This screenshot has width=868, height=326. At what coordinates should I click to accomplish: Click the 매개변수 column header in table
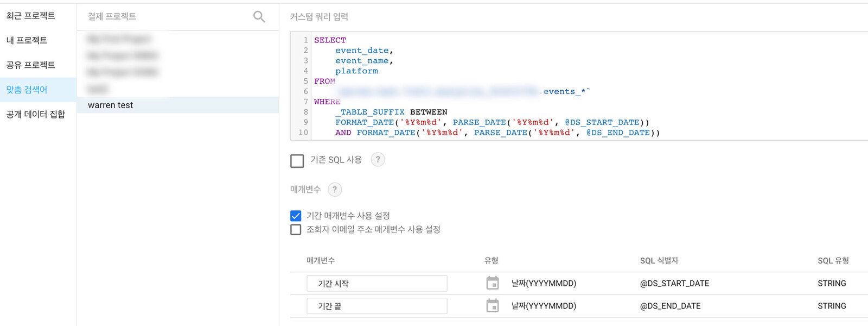point(321,261)
